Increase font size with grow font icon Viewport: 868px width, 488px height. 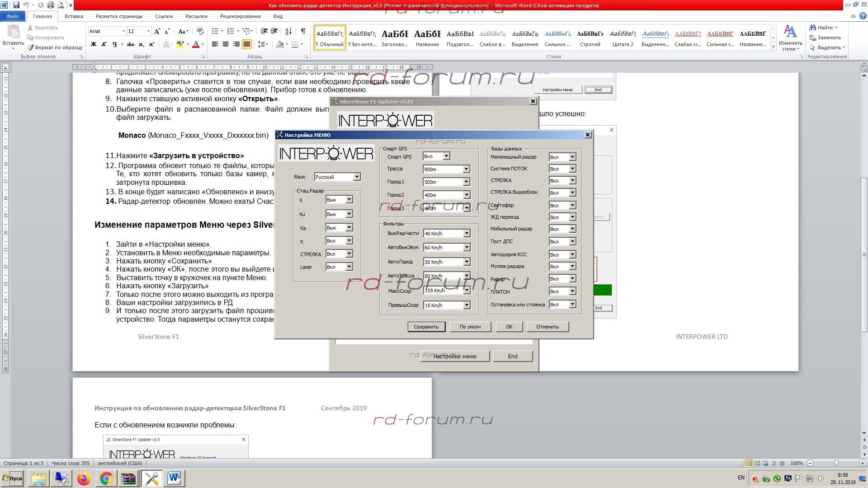[x=157, y=31]
